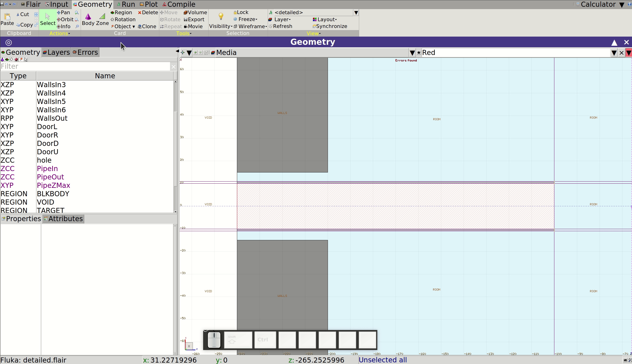Image resolution: width=632 pixels, height=364 pixels.
Task: Choose the Info action tool
Action: click(x=64, y=27)
